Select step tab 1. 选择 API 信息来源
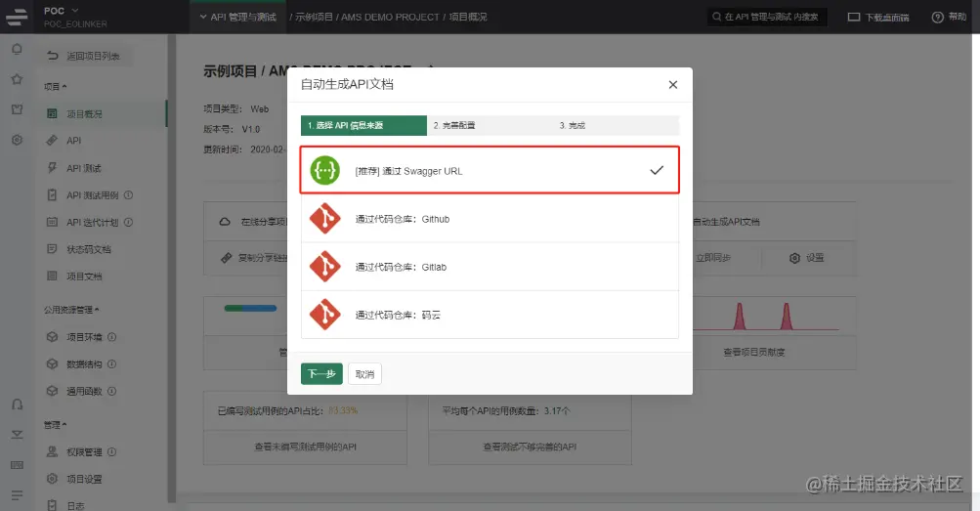This screenshot has height=511, width=980. tap(363, 126)
